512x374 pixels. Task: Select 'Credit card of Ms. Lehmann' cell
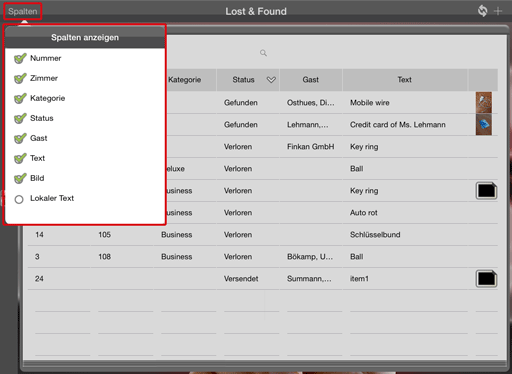point(398,125)
